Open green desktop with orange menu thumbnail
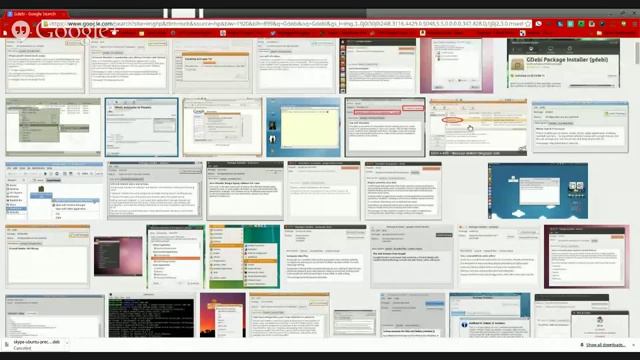This screenshot has width=640, height=360. click(x=244, y=256)
